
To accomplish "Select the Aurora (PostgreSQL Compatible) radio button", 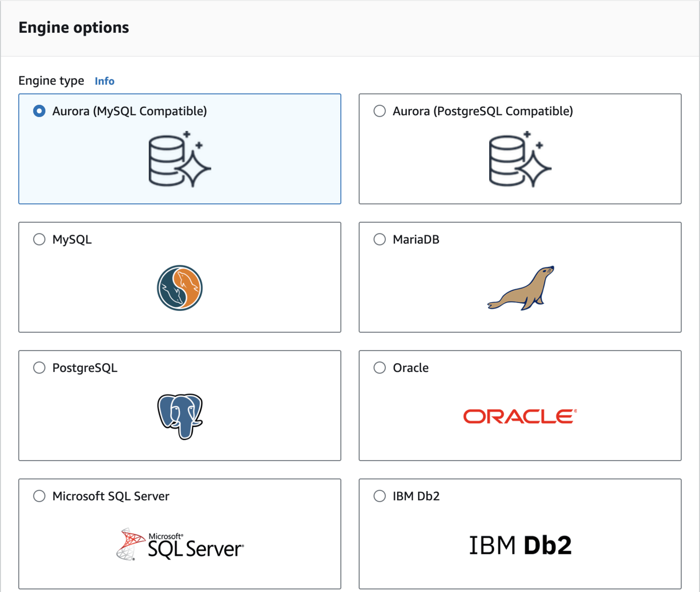I will (380, 111).
